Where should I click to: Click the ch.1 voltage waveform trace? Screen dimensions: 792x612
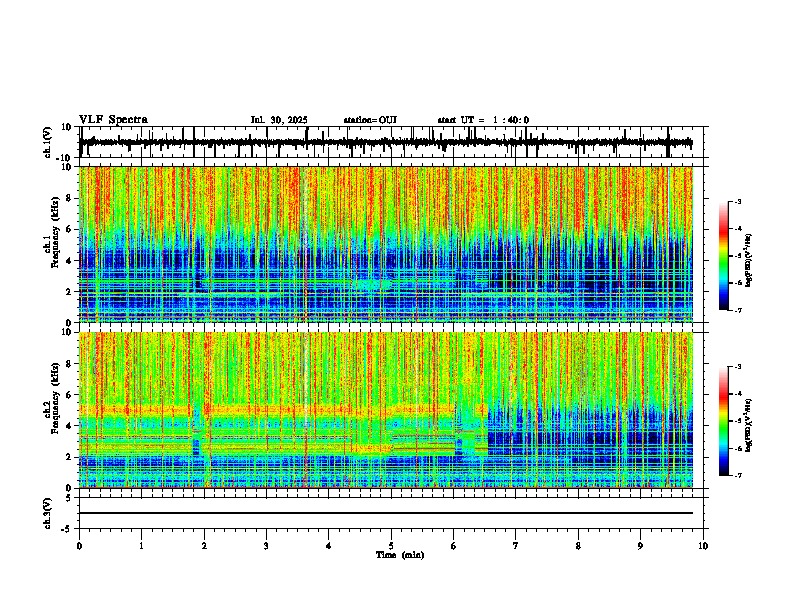[x=385, y=142]
